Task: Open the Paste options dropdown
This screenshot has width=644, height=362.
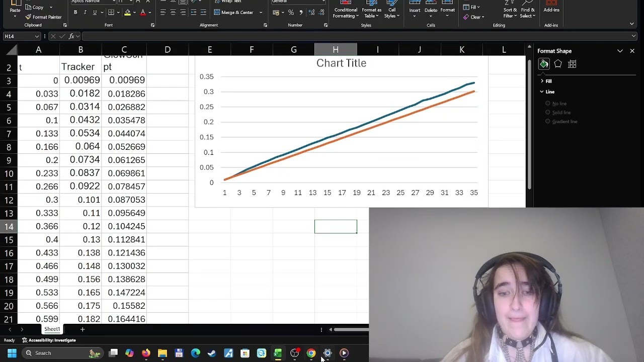Action: tap(15, 17)
